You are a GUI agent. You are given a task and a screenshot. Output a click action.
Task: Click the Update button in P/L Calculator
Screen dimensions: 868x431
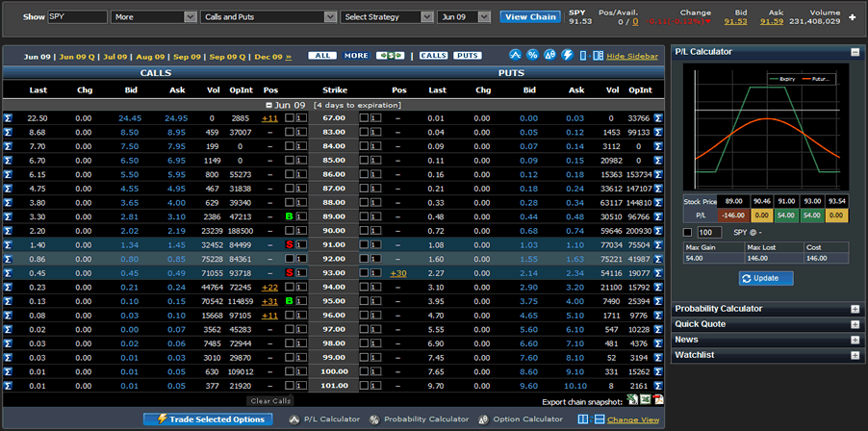766,278
